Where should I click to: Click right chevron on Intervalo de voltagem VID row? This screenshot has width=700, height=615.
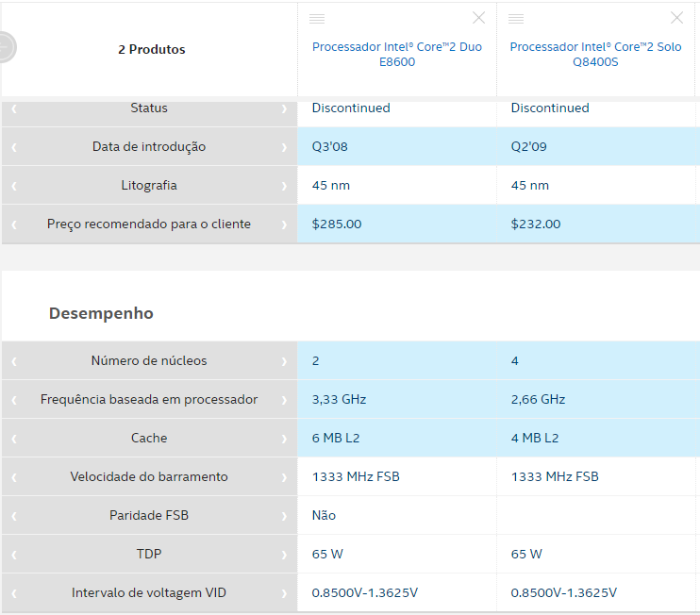click(284, 593)
